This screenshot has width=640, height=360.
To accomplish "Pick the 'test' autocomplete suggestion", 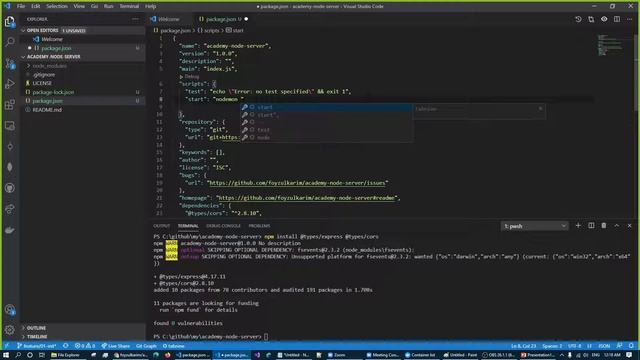I will (326, 130).
